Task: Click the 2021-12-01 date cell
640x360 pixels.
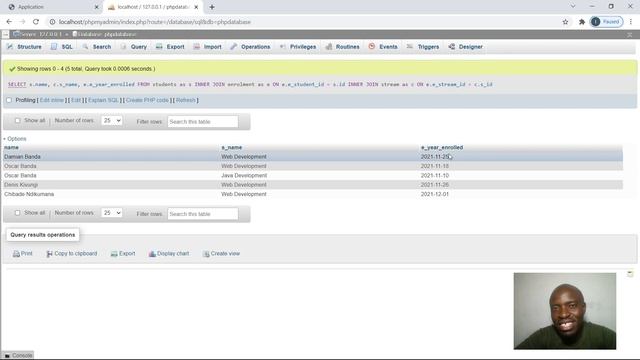Action: 435,194
